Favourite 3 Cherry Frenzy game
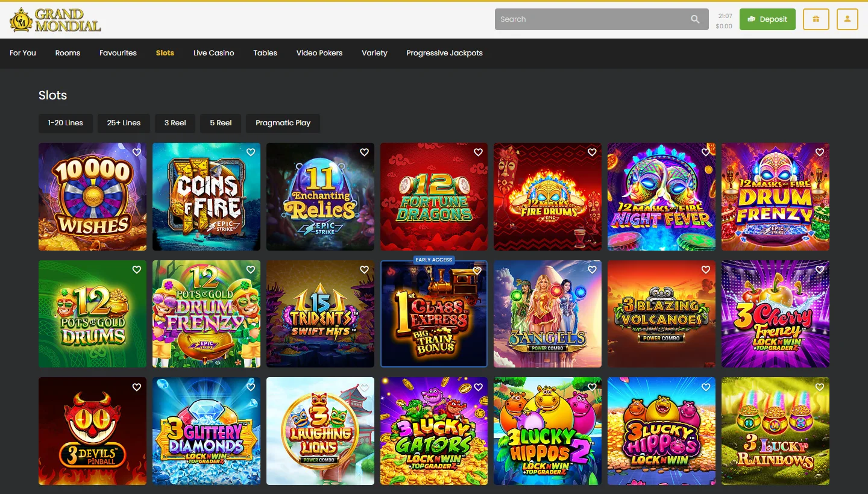This screenshot has height=494, width=868. pyautogui.click(x=820, y=270)
